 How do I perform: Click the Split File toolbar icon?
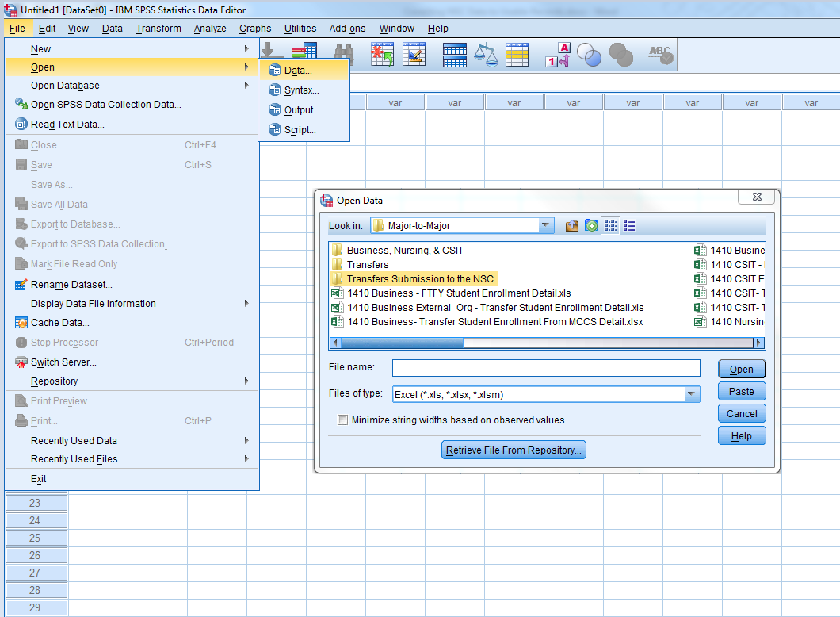(455, 55)
